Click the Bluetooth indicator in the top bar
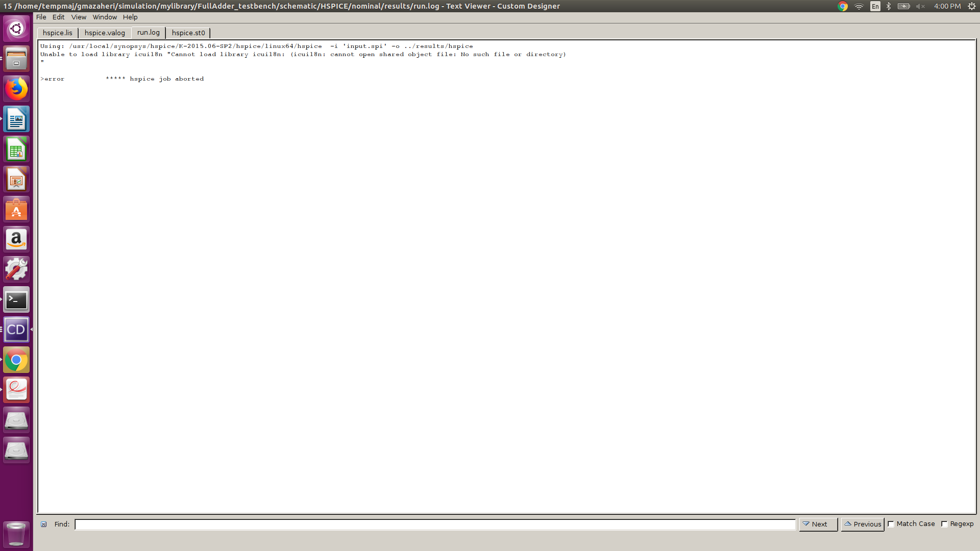The height and width of the screenshot is (551, 980). (x=888, y=6)
